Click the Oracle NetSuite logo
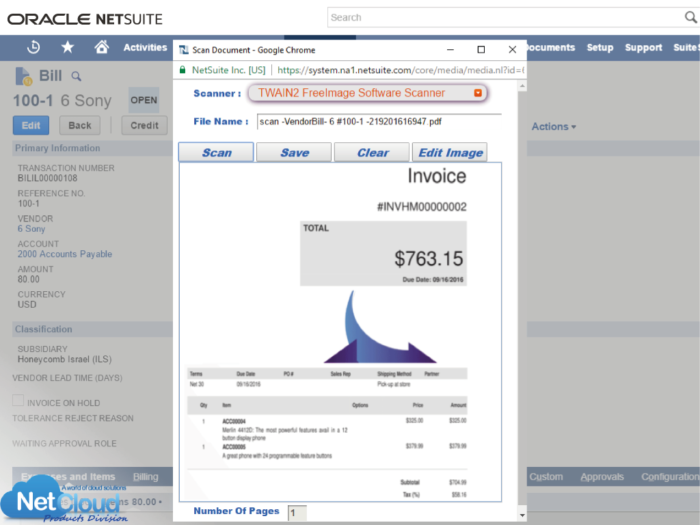This screenshot has width=700, height=525. click(x=85, y=19)
